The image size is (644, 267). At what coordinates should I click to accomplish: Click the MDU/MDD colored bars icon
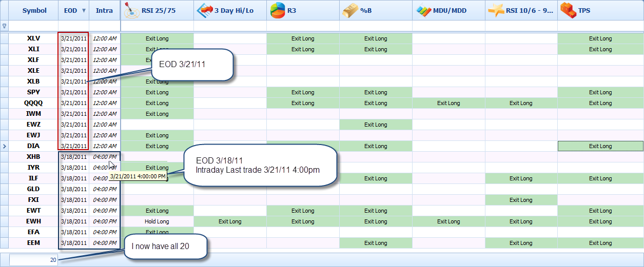423,10
